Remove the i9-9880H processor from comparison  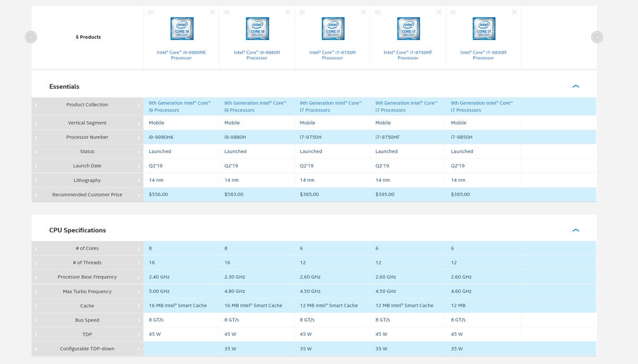coord(288,12)
